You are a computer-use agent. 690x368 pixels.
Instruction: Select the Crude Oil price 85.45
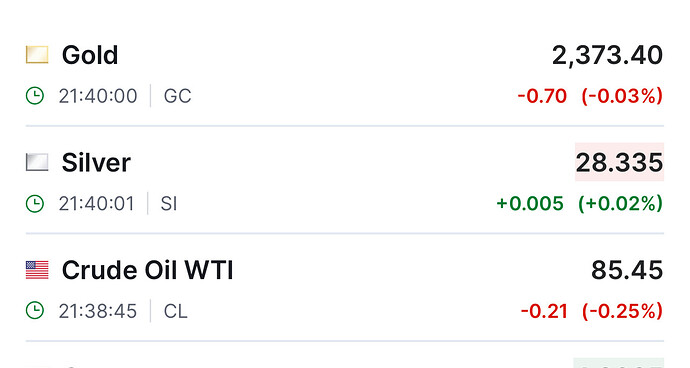click(627, 270)
